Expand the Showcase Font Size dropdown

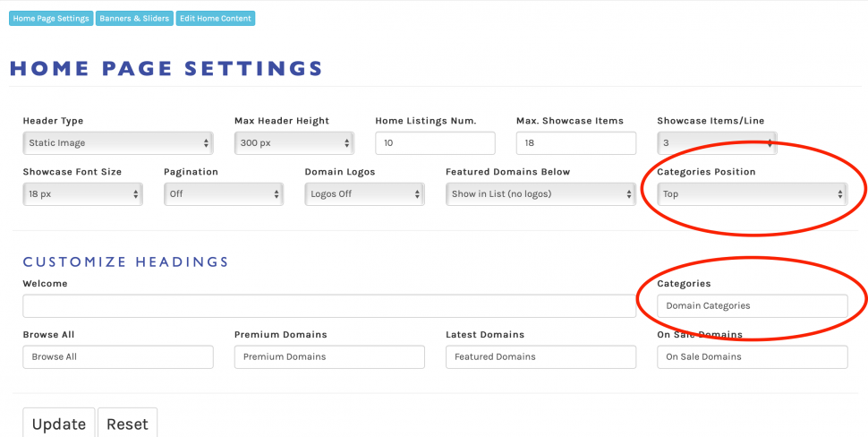pyautogui.click(x=82, y=193)
